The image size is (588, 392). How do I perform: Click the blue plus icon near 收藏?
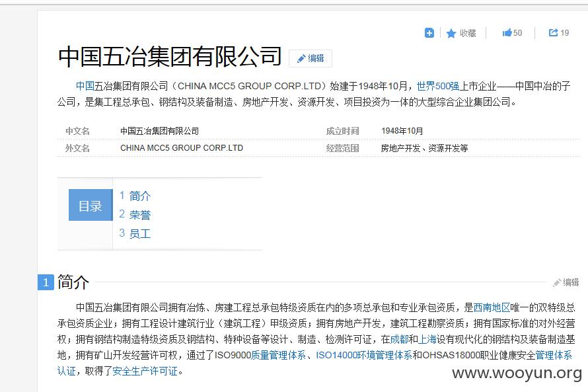pos(429,33)
